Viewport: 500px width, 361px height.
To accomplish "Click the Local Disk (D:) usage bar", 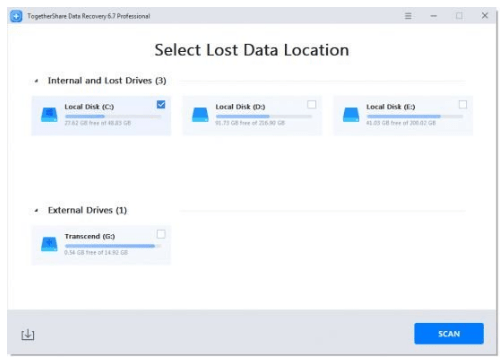I will 264,116.
